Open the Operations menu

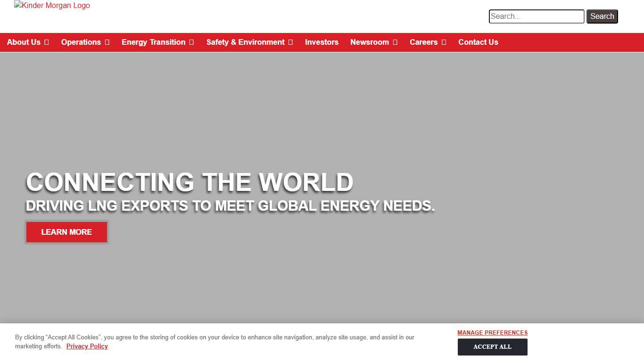[81, 42]
